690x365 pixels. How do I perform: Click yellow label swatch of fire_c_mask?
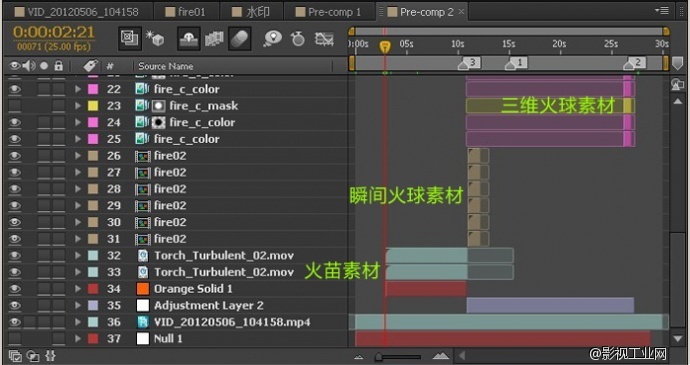click(x=93, y=106)
